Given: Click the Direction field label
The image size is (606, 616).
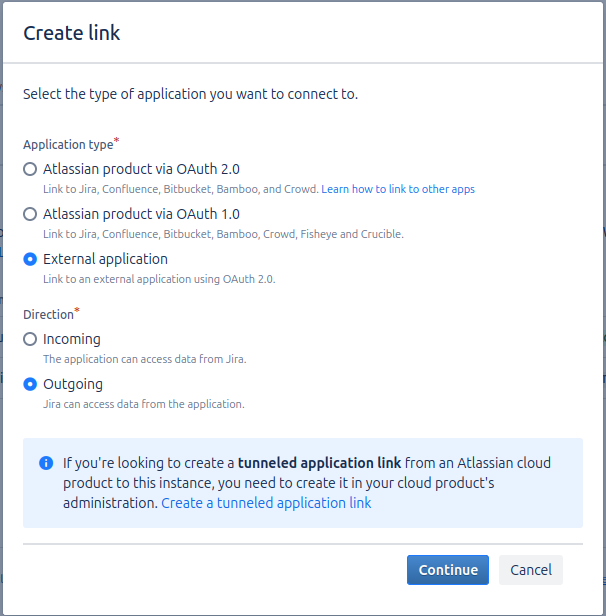Looking at the screenshot, I should click(48, 315).
